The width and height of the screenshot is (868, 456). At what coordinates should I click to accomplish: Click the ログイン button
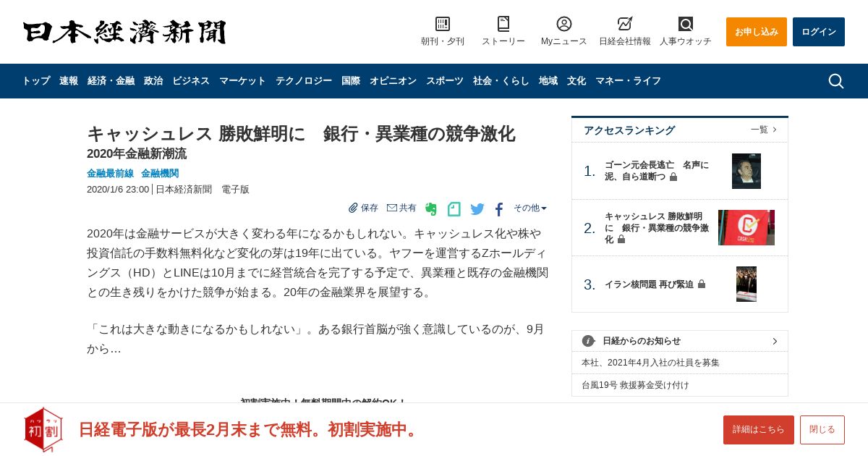point(819,32)
